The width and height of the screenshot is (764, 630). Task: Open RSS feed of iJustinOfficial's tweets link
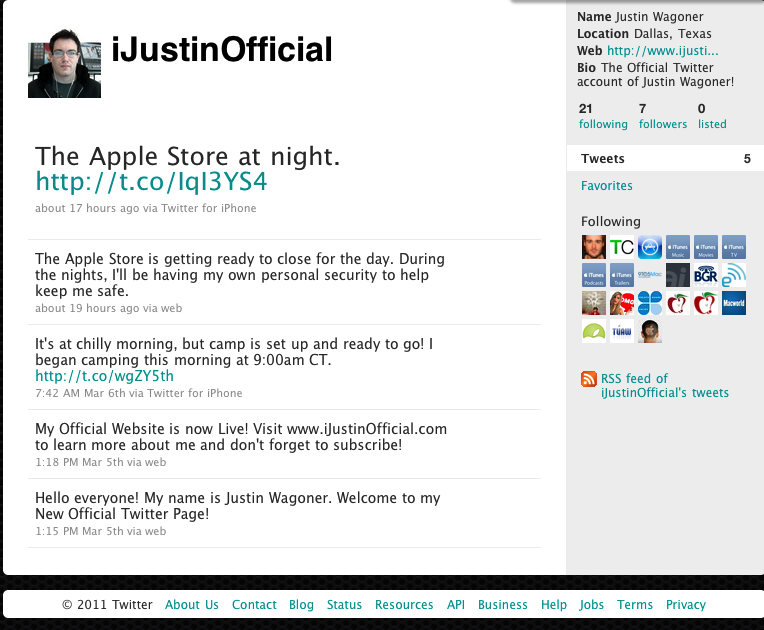pyautogui.click(x=665, y=385)
